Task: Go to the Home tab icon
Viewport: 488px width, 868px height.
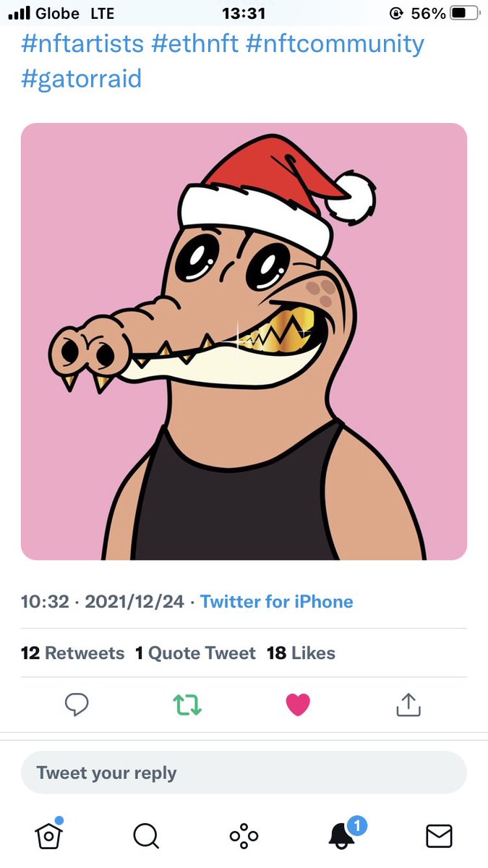Action: click(48, 835)
